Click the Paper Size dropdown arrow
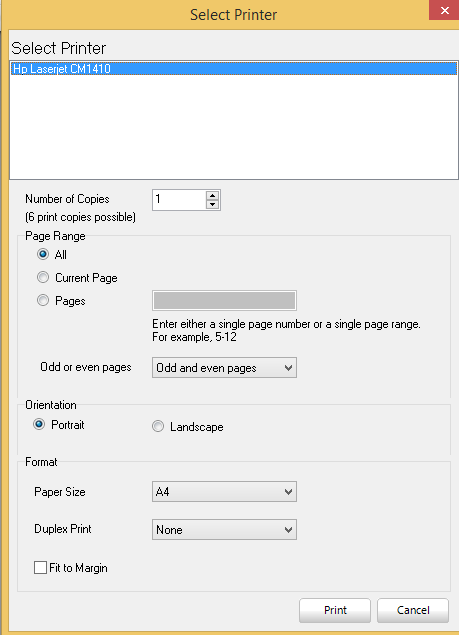The image size is (459, 635). 288,492
